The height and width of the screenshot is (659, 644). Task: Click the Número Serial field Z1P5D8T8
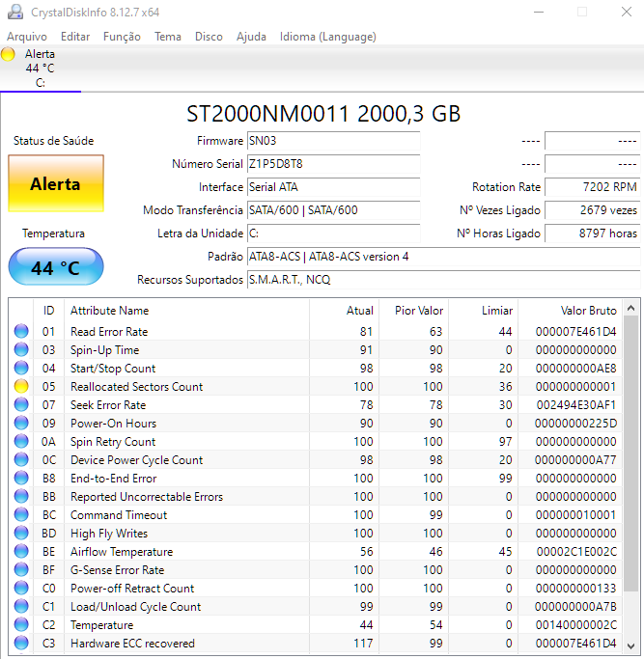pos(333,164)
